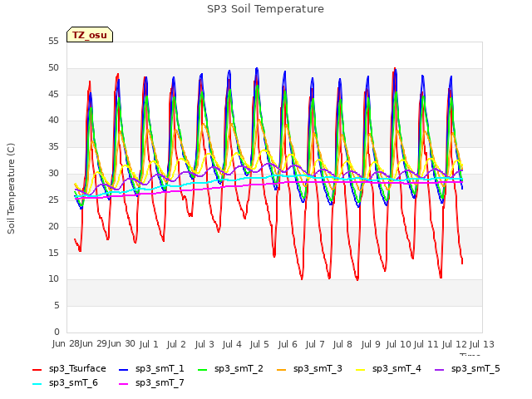Image resolution: width=532 pixels, height=399 pixels.
Task: Click the Soil Temperature (C) axis label
Action: click(x=11, y=189)
